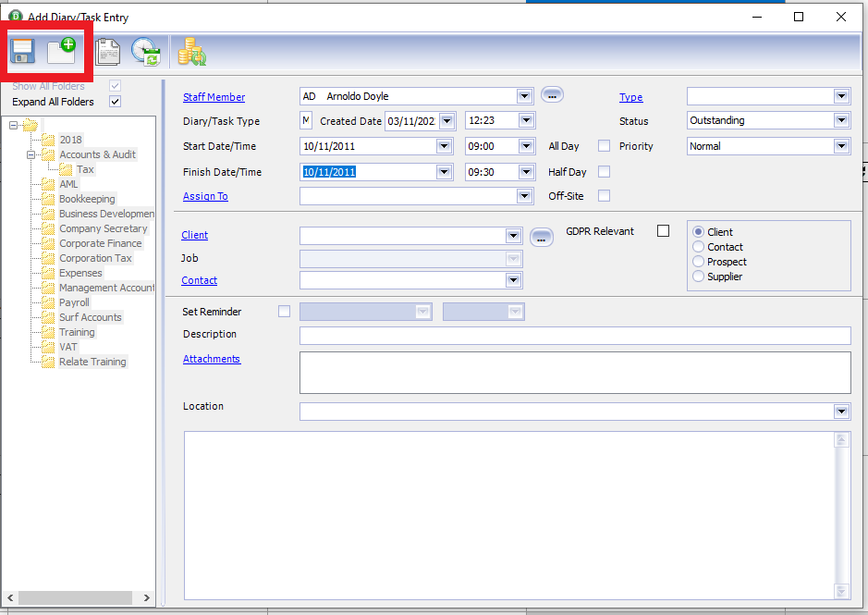Select the Company Secretary folder

103,228
